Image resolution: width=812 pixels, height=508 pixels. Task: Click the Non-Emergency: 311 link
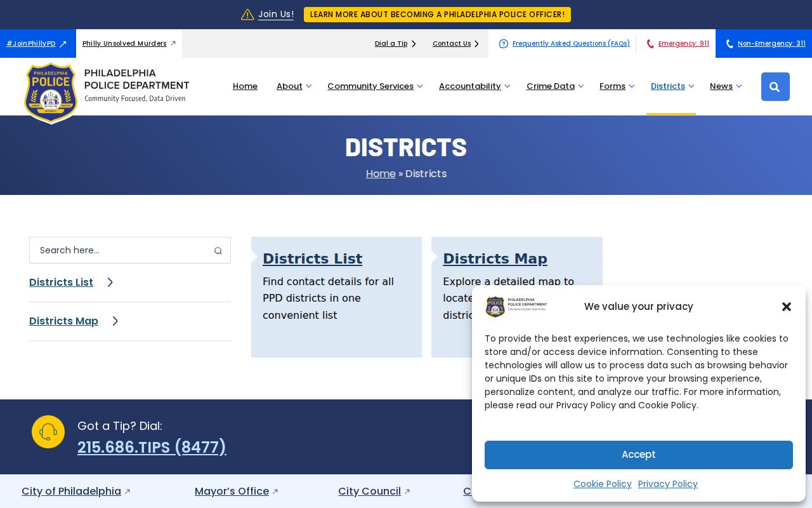(771, 44)
